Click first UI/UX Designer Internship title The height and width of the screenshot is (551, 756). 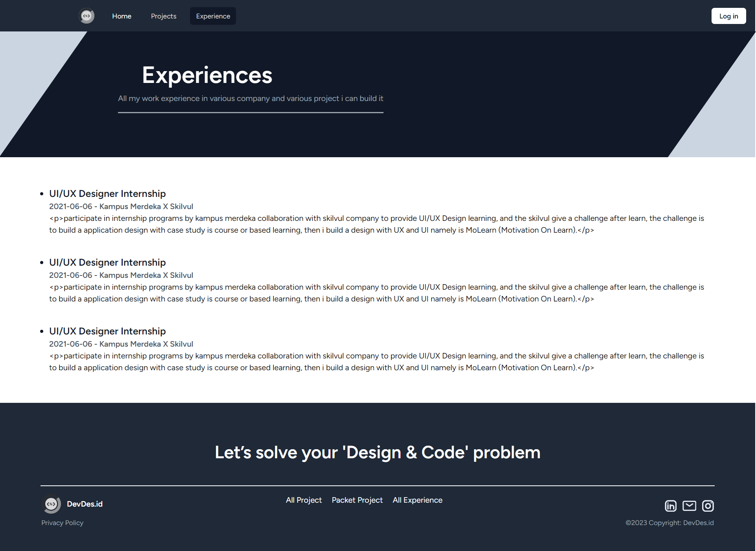point(107,194)
